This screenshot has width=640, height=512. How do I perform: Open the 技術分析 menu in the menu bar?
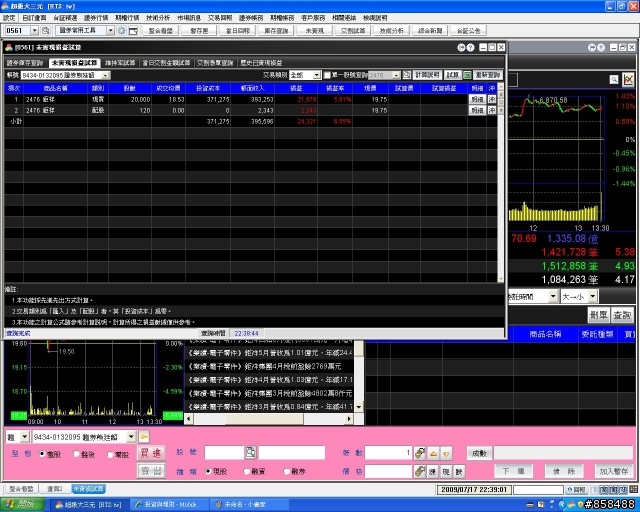pos(158,18)
